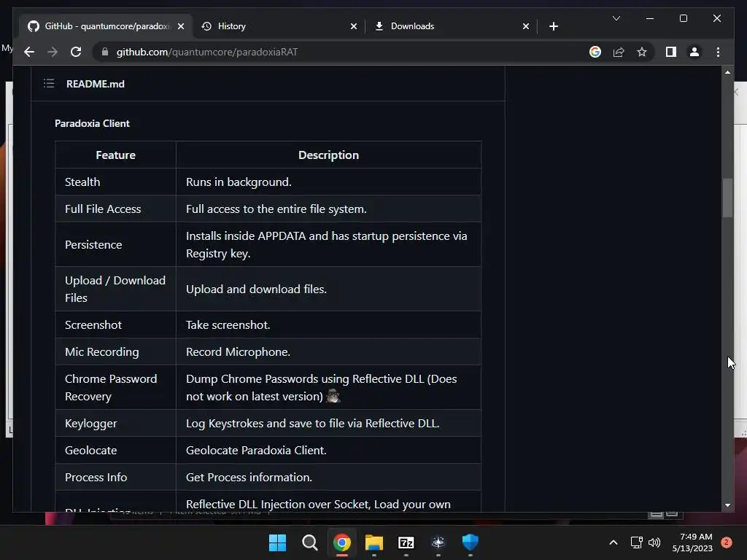Click the 'Keylogger' feature cell

[x=115, y=424]
